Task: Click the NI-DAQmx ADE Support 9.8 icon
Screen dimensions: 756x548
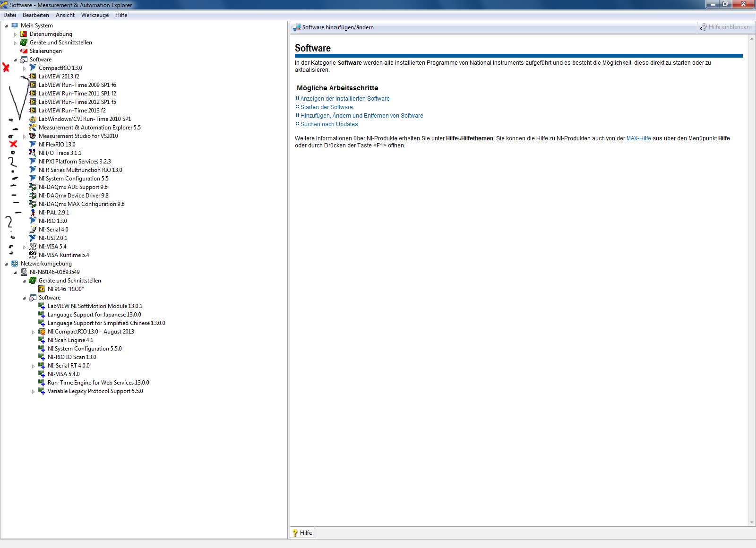Action: 33,187
